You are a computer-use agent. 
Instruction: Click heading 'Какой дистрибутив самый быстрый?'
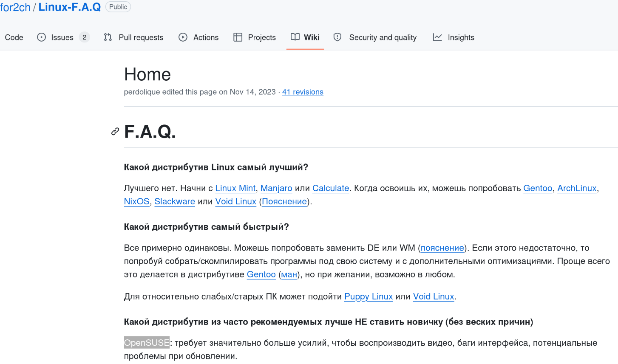click(207, 227)
